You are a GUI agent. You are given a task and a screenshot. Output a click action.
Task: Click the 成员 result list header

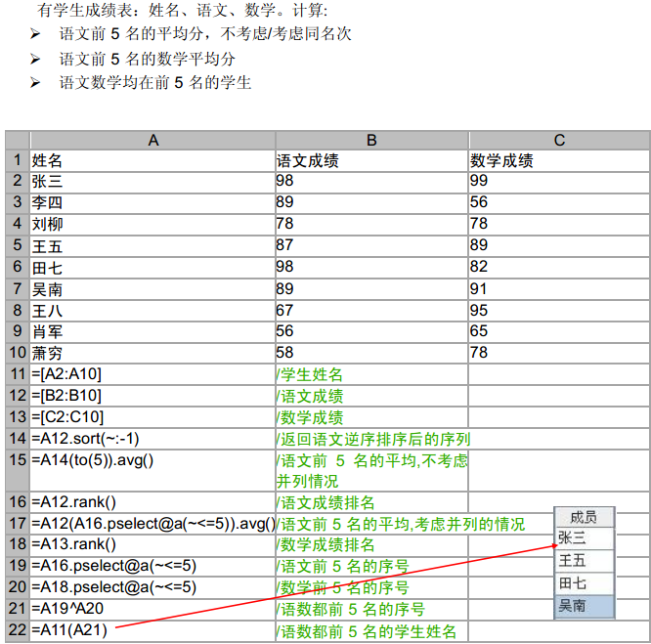point(585,517)
